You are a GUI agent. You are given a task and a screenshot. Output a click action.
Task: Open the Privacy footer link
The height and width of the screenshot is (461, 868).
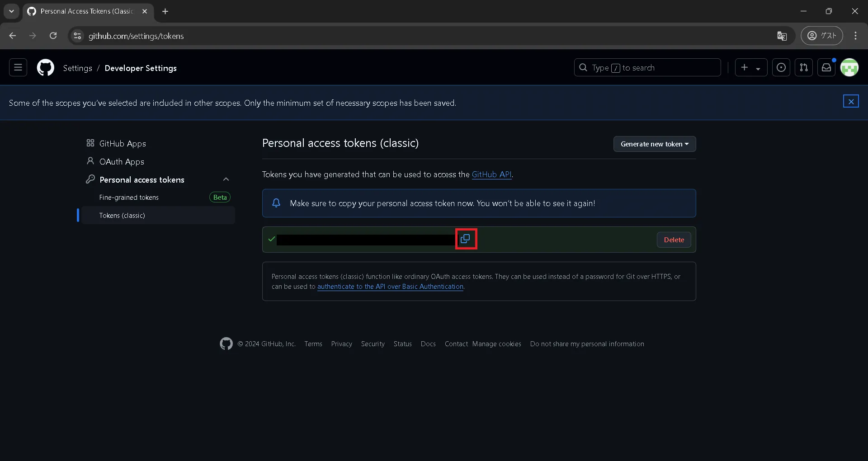coord(341,344)
